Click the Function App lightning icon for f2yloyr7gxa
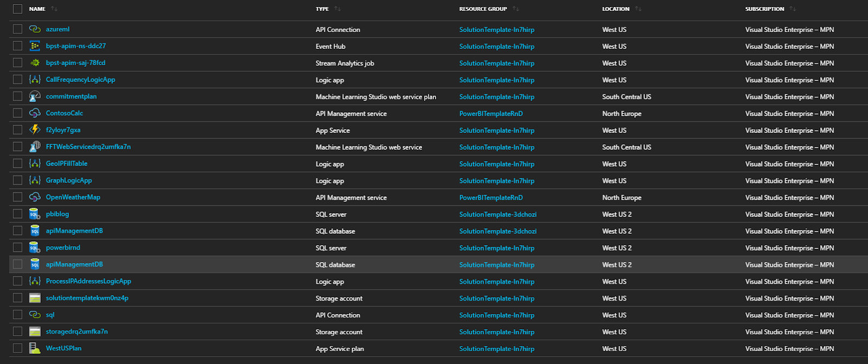 point(35,130)
